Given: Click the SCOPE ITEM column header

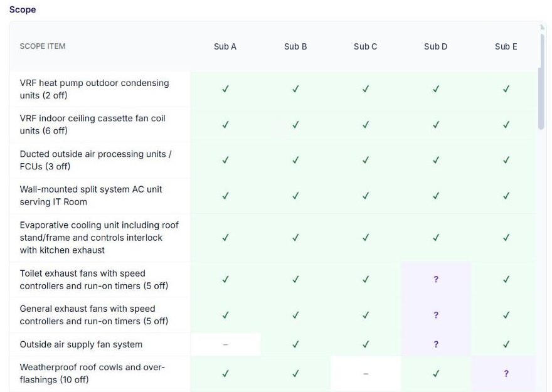Looking at the screenshot, I should coord(43,46).
